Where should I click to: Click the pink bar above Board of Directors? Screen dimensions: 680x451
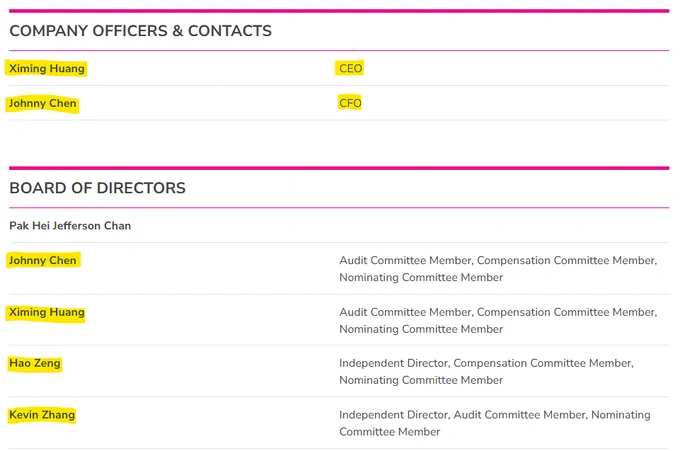coord(339,168)
